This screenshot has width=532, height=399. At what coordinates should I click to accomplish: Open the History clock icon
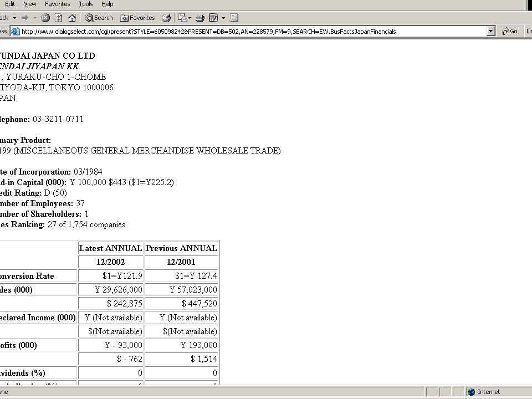coord(166,18)
